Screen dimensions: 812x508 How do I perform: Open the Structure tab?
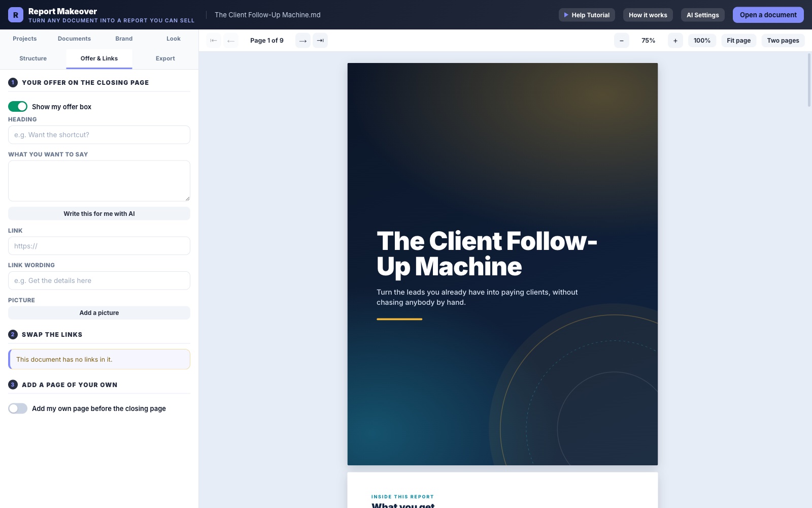33,58
